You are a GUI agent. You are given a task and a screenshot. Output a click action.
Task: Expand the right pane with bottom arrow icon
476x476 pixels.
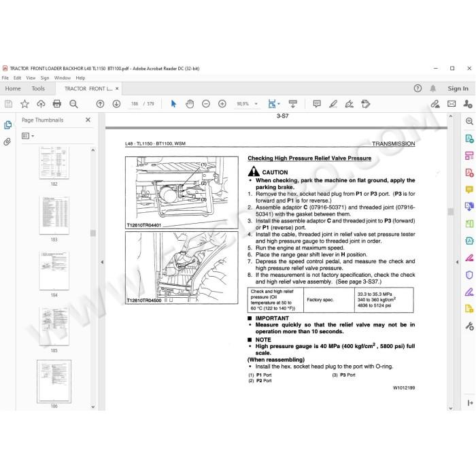pyautogui.click(x=470, y=403)
